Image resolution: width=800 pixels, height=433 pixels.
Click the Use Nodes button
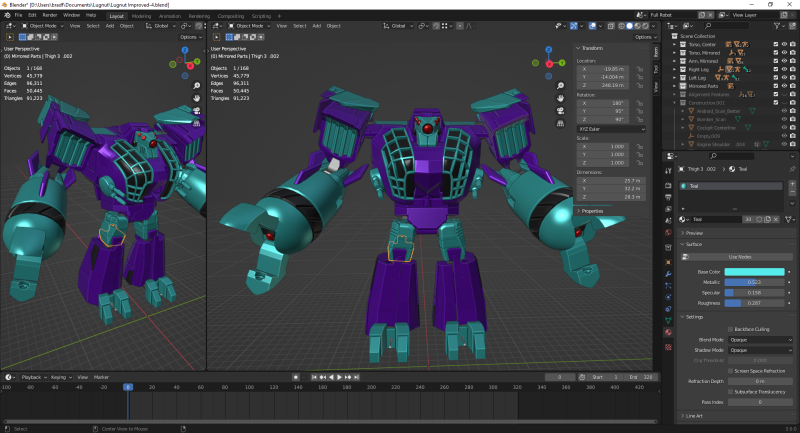pos(739,257)
